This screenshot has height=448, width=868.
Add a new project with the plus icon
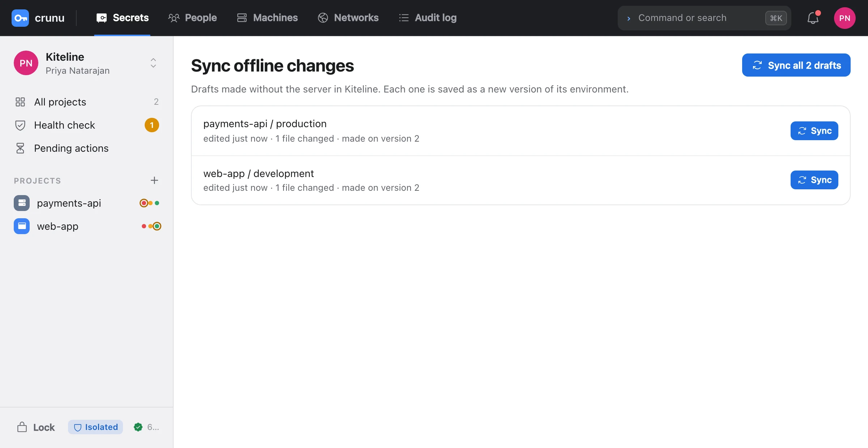pyautogui.click(x=154, y=180)
